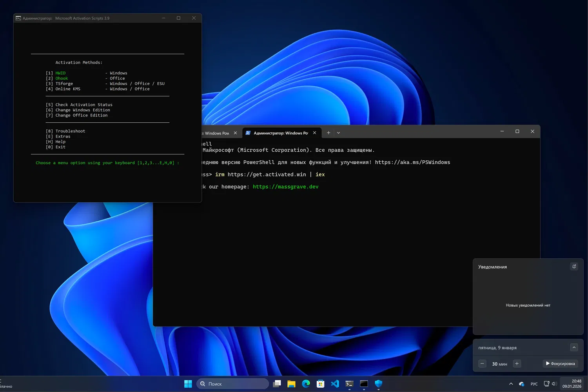This screenshot has width=588, height=392.
Task: Expand the calendar with the chevron button
Action: (574, 347)
